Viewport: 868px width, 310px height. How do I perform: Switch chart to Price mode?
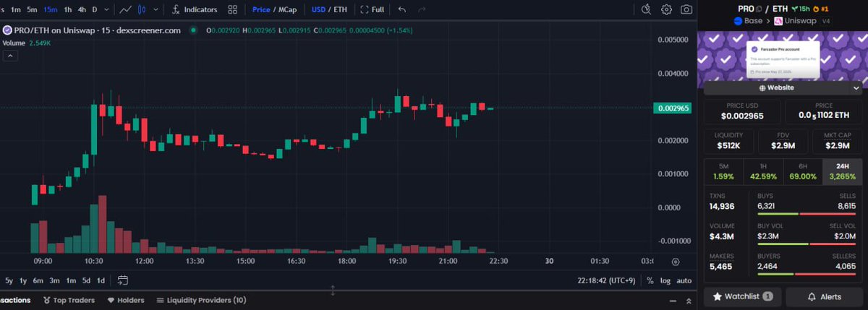click(261, 9)
